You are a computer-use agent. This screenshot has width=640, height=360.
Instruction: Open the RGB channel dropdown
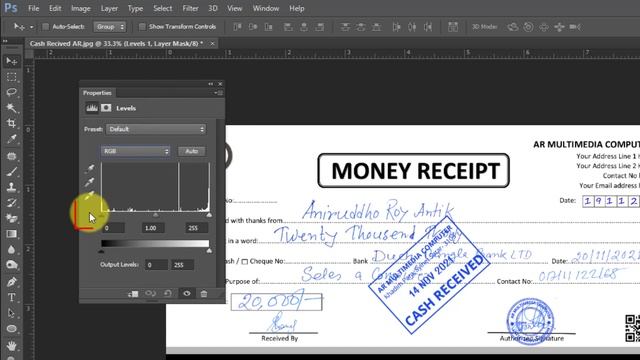[135, 151]
